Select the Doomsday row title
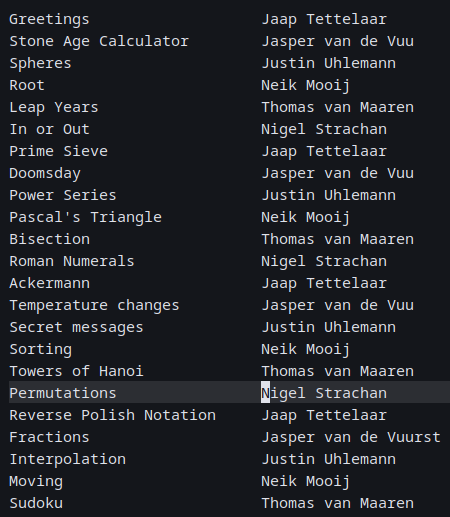Viewport: 450px width, 517px height. [45, 174]
